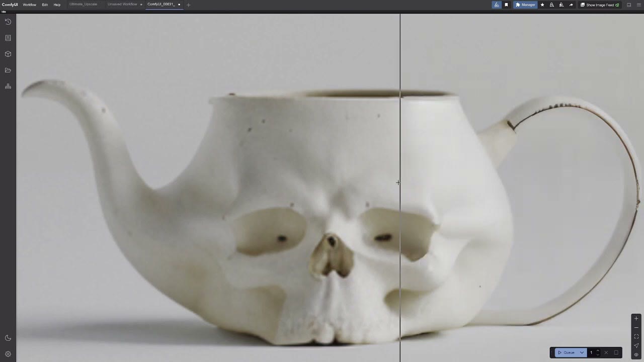Open the Manager button
The height and width of the screenshot is (362, 644).
point(525,5)
